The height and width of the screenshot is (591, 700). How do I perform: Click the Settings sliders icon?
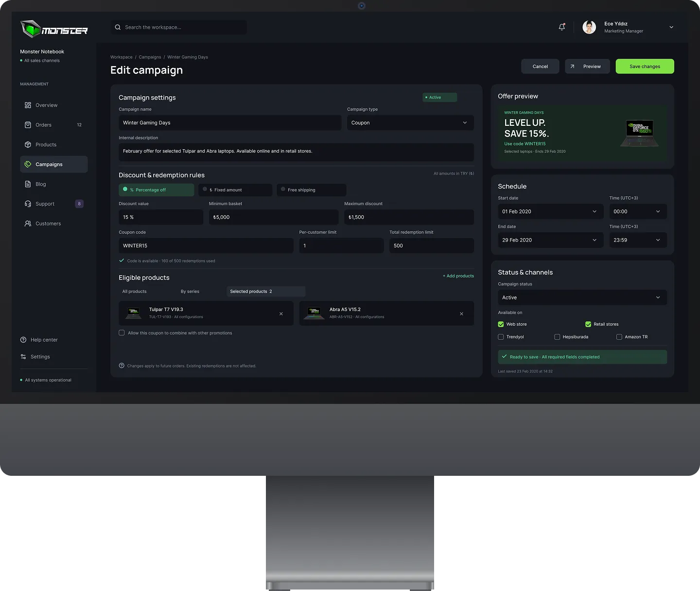point(23,357)
